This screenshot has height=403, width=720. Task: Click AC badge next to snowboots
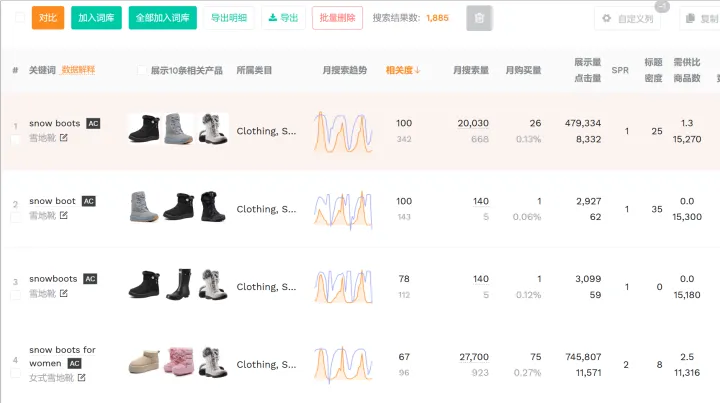tap(90, 279)
